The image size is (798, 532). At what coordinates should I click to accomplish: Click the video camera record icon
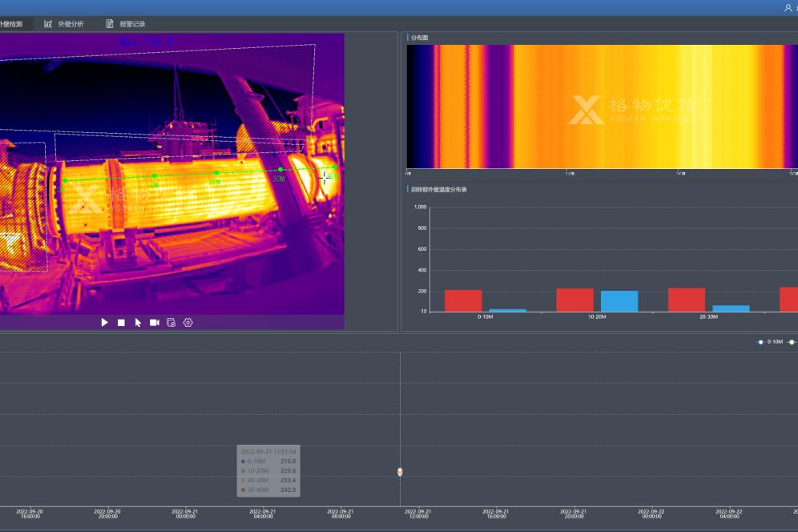coord(155,323)
